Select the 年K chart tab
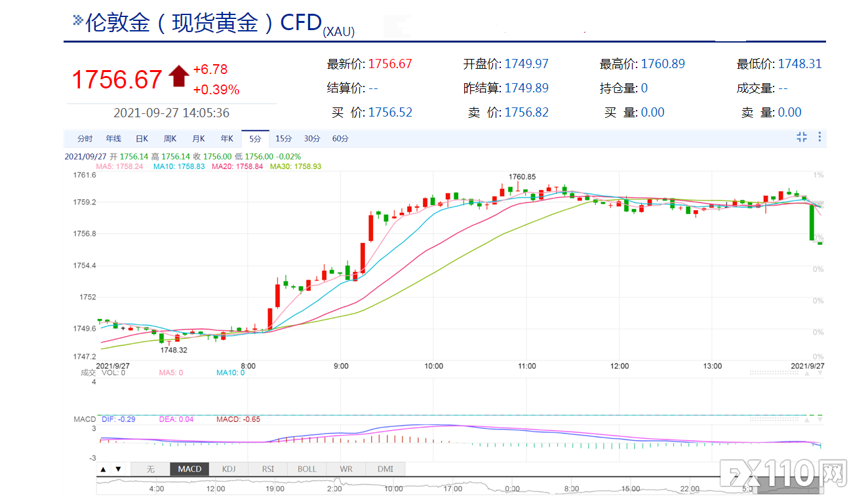The image size is (868, 503). point(227,139)
